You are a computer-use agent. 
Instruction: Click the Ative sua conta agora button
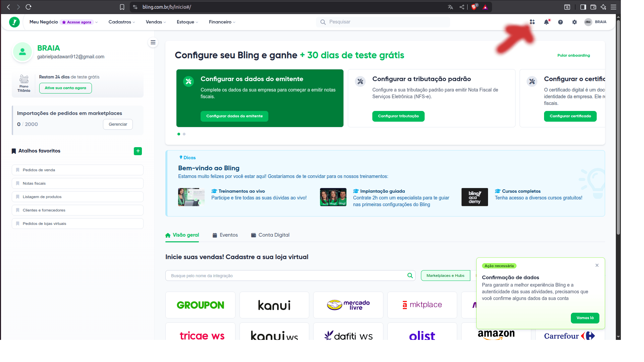[x=65, y=88]
